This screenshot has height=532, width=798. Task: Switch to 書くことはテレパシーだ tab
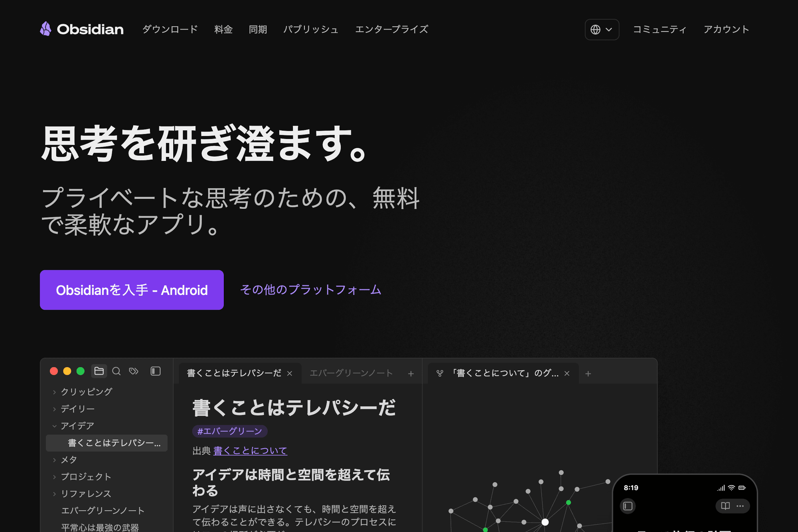click(234, 373)
